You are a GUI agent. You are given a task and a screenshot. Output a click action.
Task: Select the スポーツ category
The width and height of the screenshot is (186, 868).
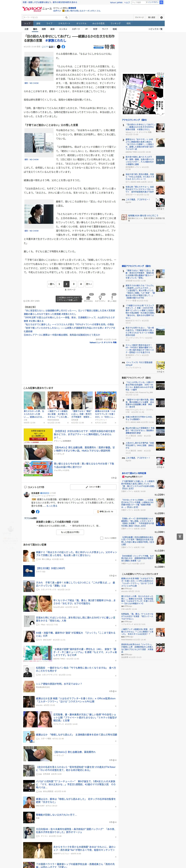[x=76, y=29]
